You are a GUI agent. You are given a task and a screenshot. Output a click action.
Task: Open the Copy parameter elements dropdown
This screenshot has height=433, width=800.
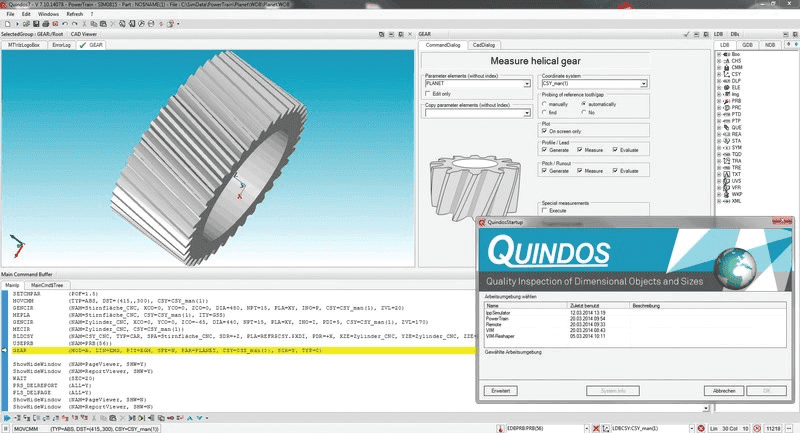tap(527, 113)
